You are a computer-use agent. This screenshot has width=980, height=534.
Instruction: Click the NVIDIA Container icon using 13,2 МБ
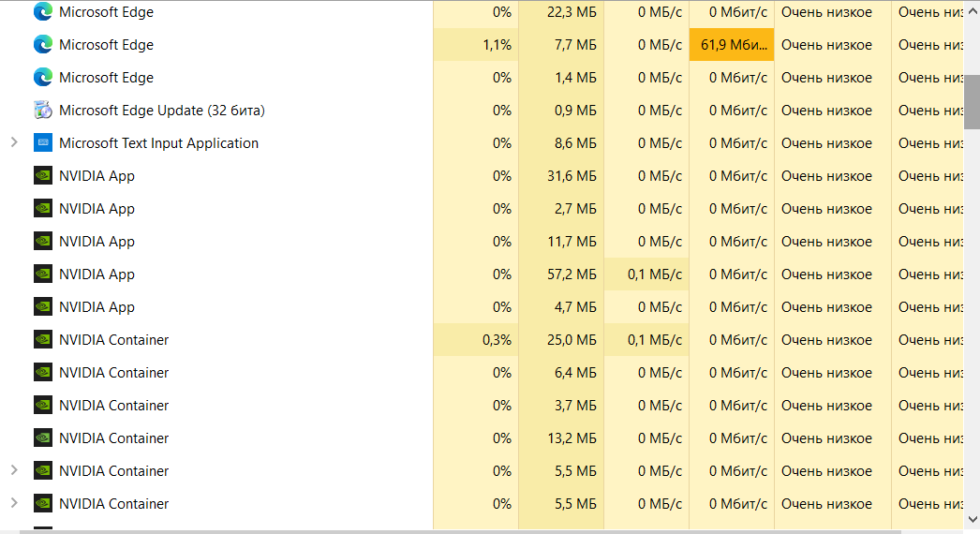tap(42, 438)
